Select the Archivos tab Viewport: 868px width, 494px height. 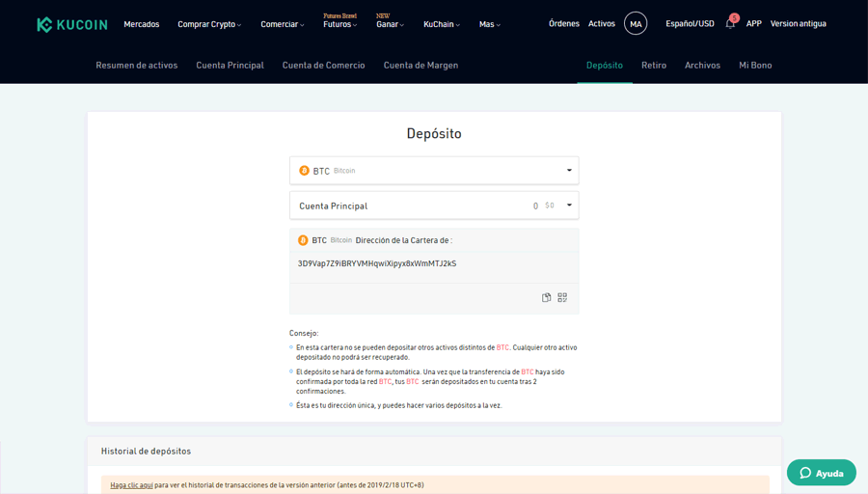point(702,66)
